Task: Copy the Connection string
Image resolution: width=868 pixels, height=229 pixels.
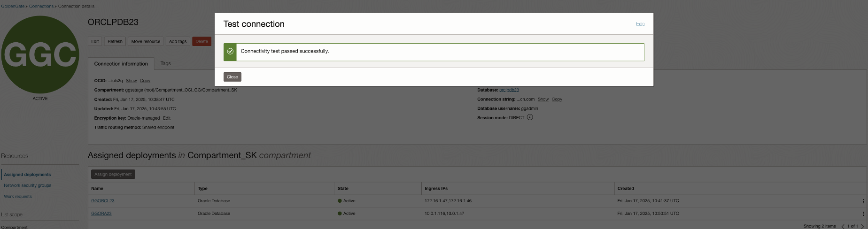Action: [557, 99]
